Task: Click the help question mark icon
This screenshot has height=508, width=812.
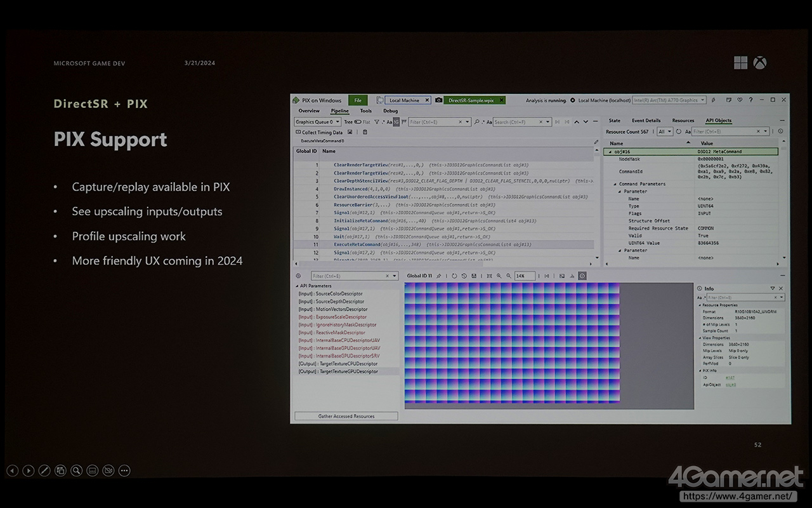Action: click(750, 100)
